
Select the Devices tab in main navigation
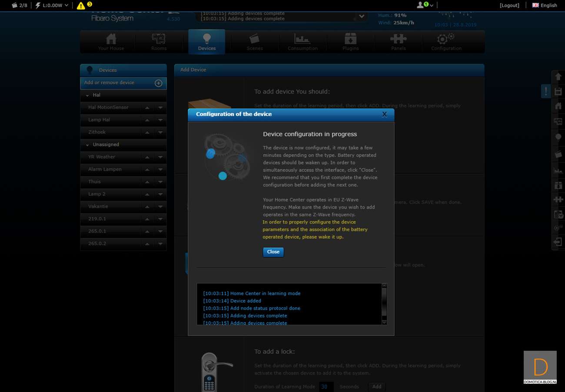[207, 42]
